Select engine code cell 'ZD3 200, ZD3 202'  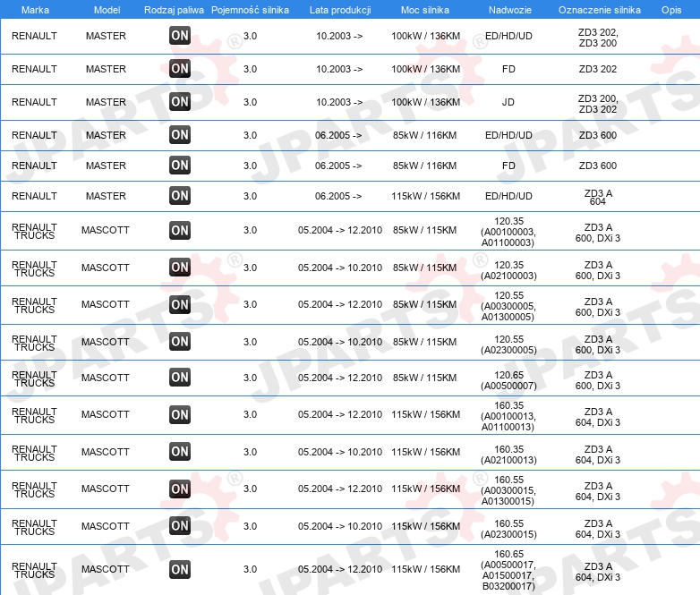pos(598,104)
